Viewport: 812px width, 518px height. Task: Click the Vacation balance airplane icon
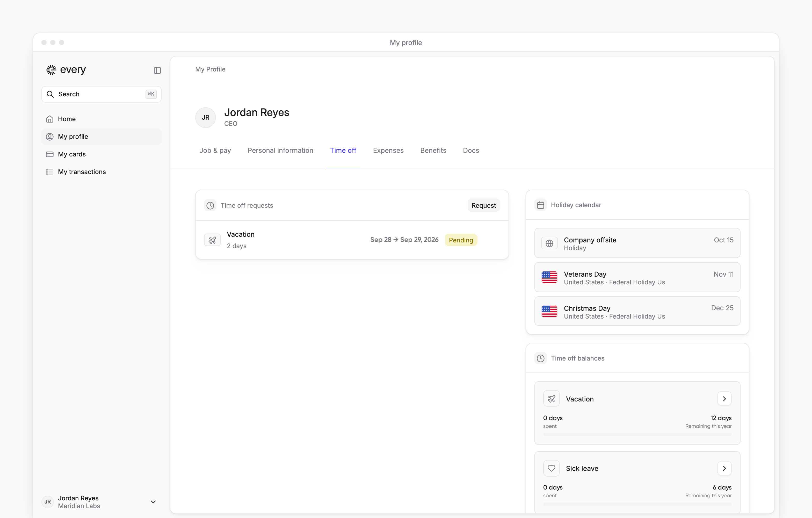pyautogui.click(x=551, y=399)
